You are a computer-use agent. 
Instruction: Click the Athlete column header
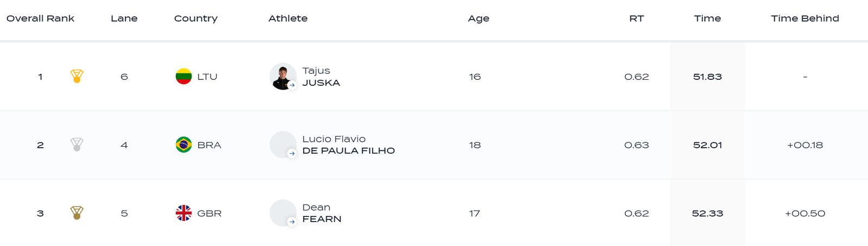click(288, 18)
